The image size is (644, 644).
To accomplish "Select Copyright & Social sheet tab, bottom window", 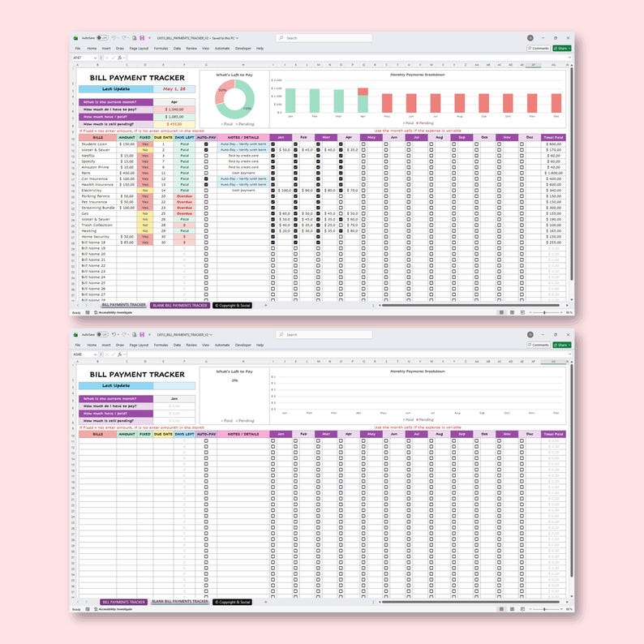I will (x=233, y=602).
